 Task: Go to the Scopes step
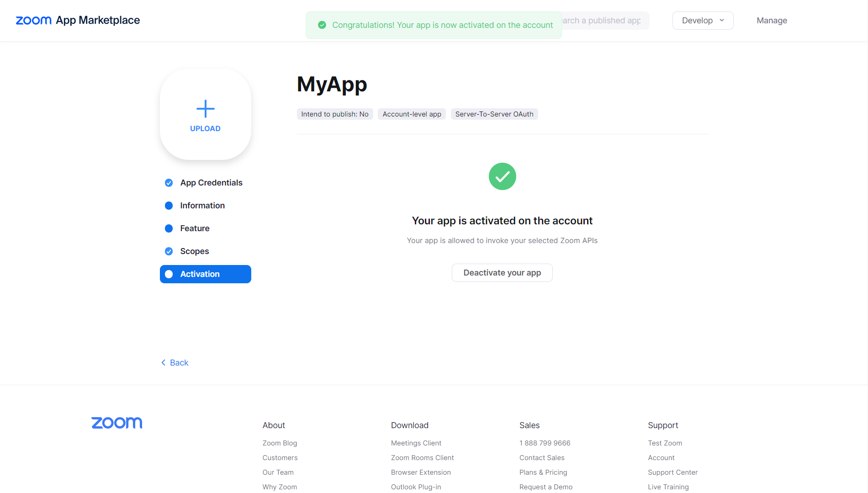coord(206,251)
